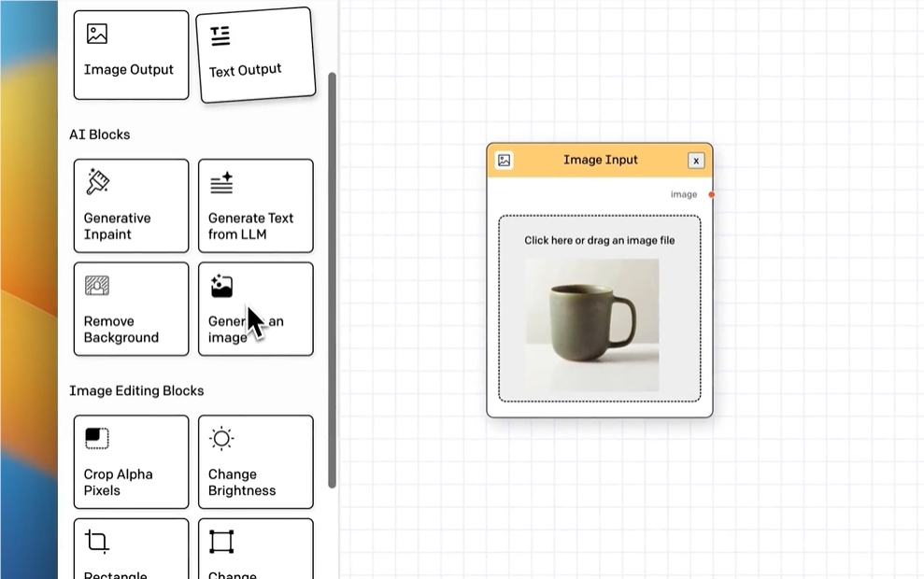Click the Remove Background icon
Image resolution: width=924 pixels, height=579 pixels.
click(x=97, y=286)
